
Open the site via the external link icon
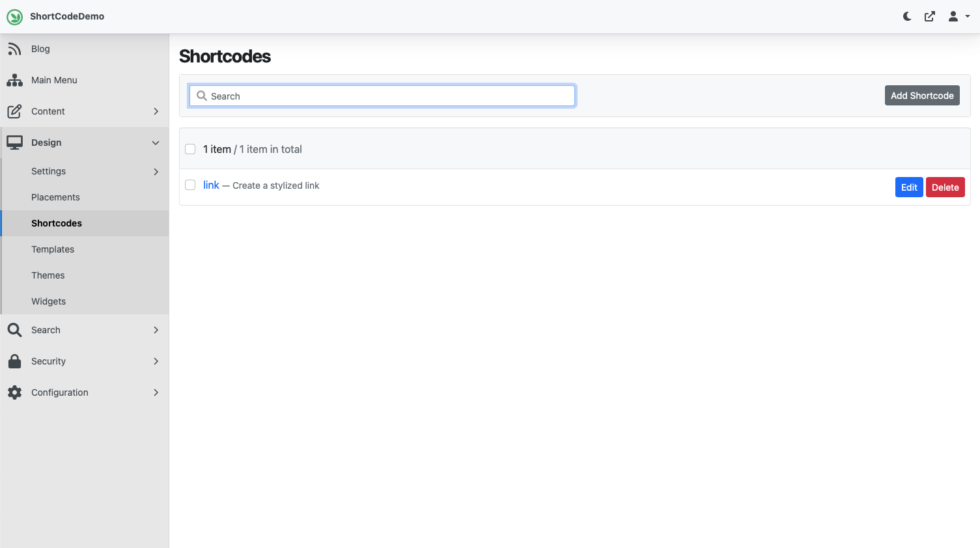(x=930, y=16)
